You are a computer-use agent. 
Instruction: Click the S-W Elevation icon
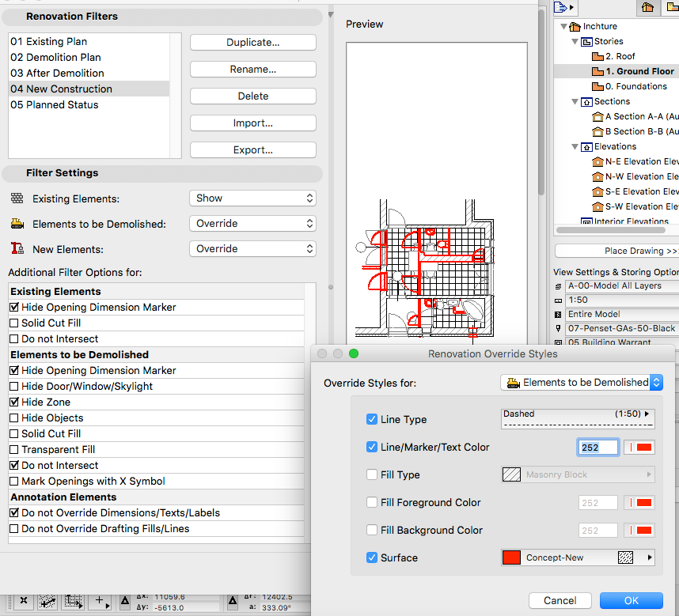pos(597,206)
